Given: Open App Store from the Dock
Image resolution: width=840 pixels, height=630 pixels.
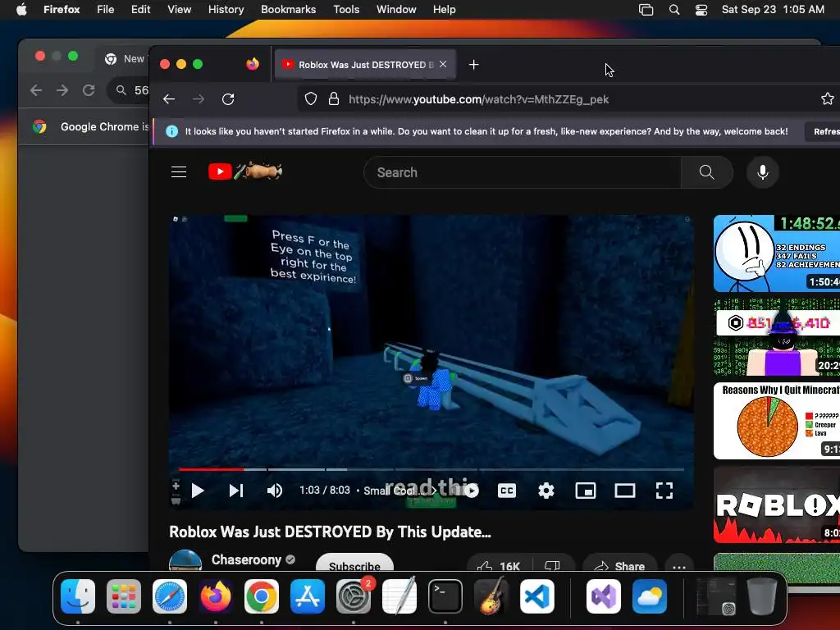Looking at the screenshot, I should point(308,596).
